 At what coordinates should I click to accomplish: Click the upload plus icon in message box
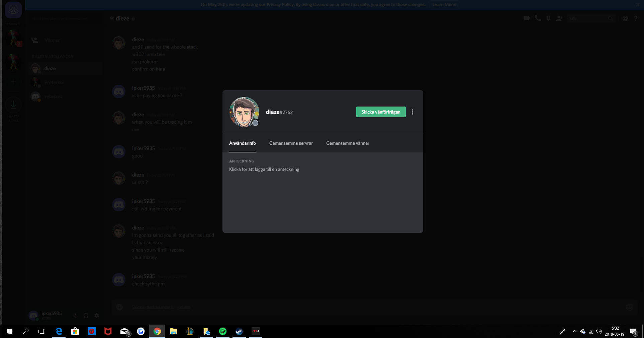pyautogui.click(x=119, y=307)
